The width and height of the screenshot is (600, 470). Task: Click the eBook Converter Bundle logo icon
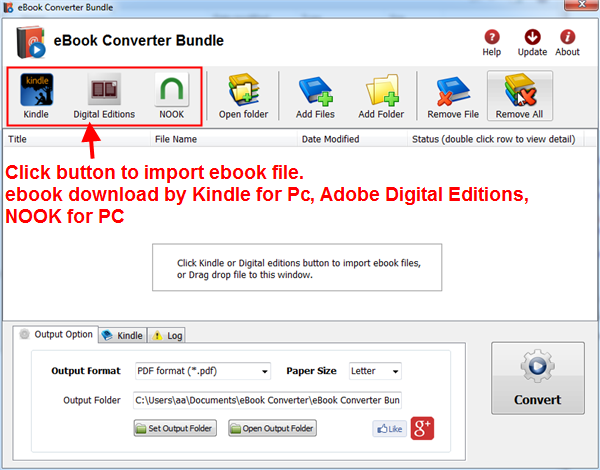(x=31, y=42)
